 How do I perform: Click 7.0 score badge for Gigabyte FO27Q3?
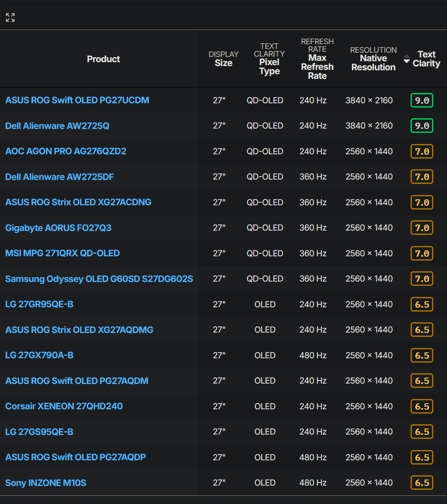tap(422, 228)
